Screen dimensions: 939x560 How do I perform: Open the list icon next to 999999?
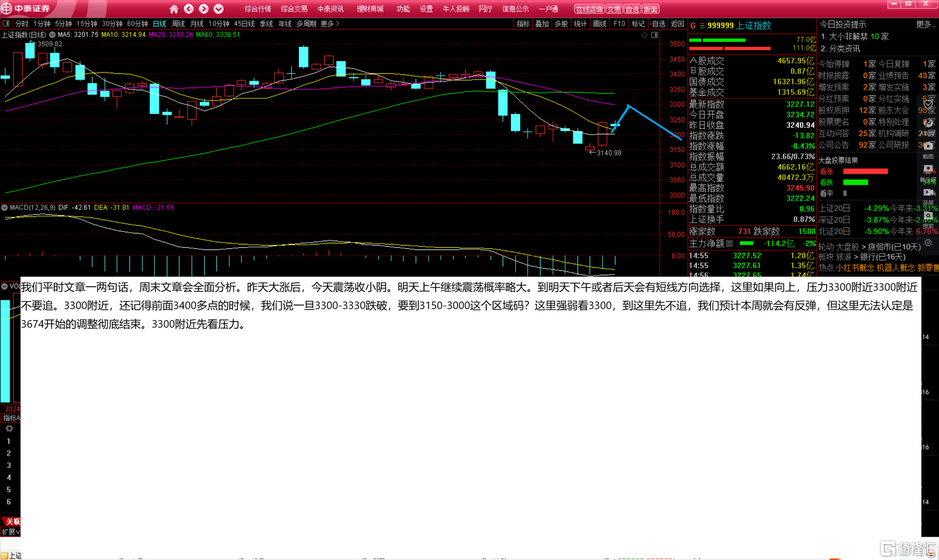pyautogui.click(x=702, y=26)
